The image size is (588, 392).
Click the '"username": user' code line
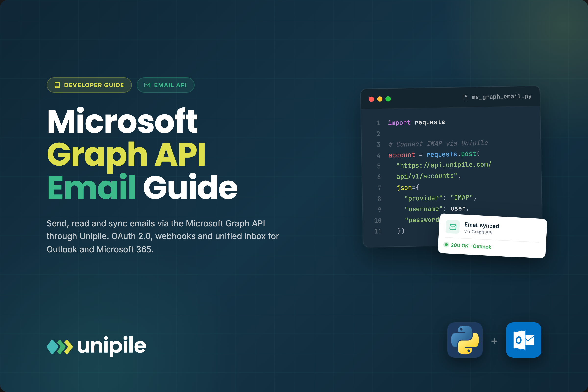click(437, 208)
